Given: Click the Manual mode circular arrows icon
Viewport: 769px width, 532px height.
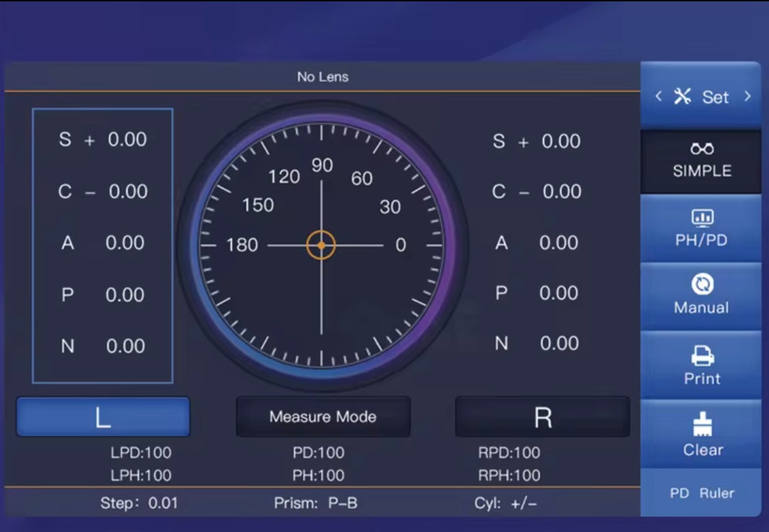Looking at the screenshot, I should coord(701,283).
